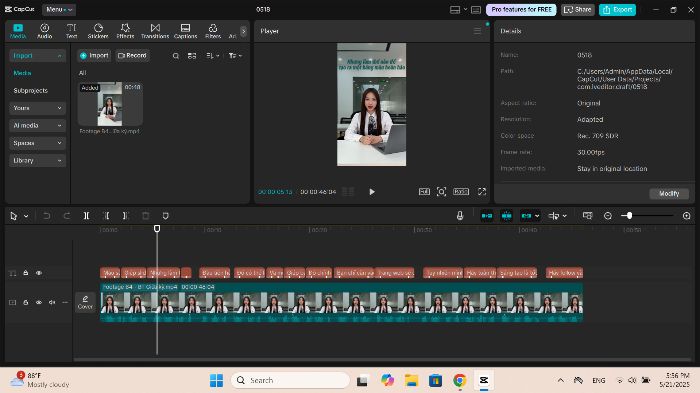Click the Undo arrow

46,216
